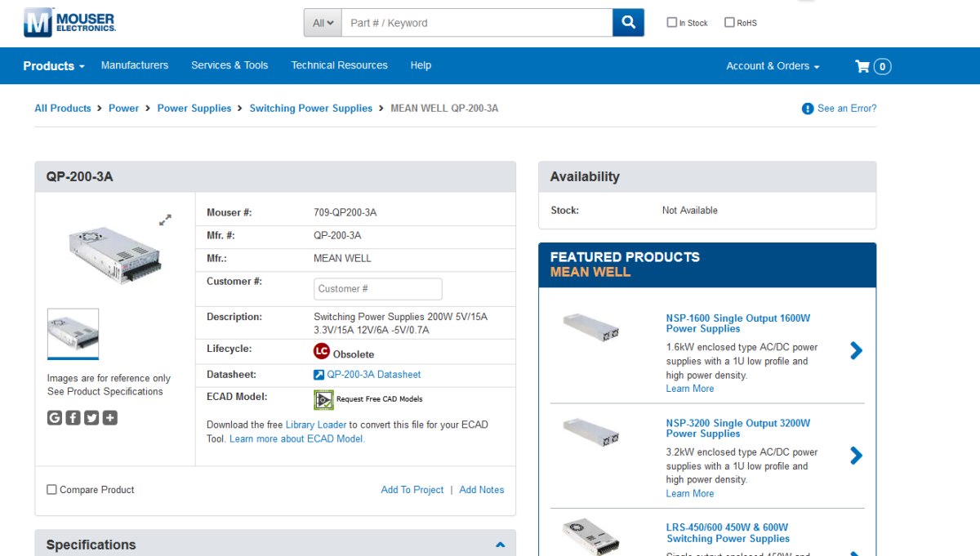Collapse the Specifications section chevron
The width and height of the screenshot is (980, 556).
[501, 545]
